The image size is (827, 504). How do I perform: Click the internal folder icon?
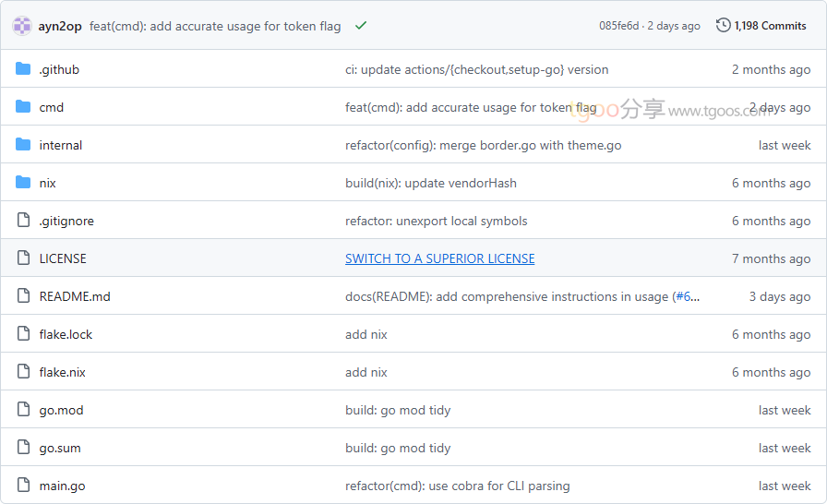(23, 145)
